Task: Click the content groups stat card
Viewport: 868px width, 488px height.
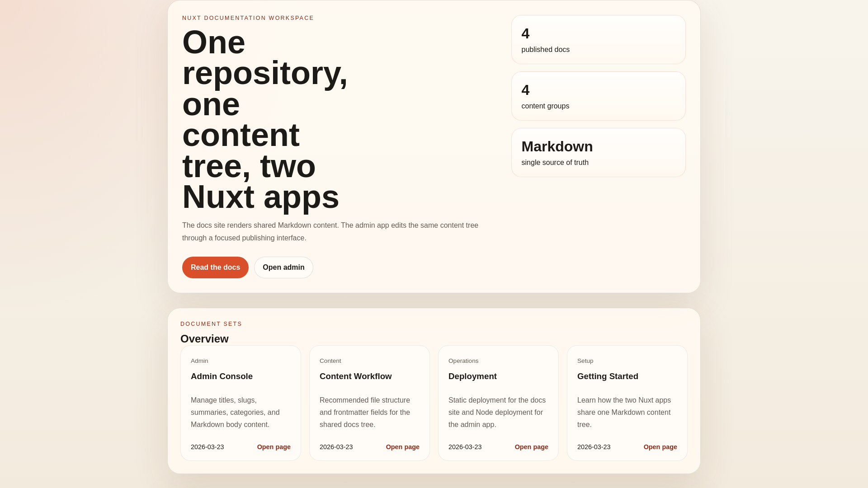Action: point(599,96)
